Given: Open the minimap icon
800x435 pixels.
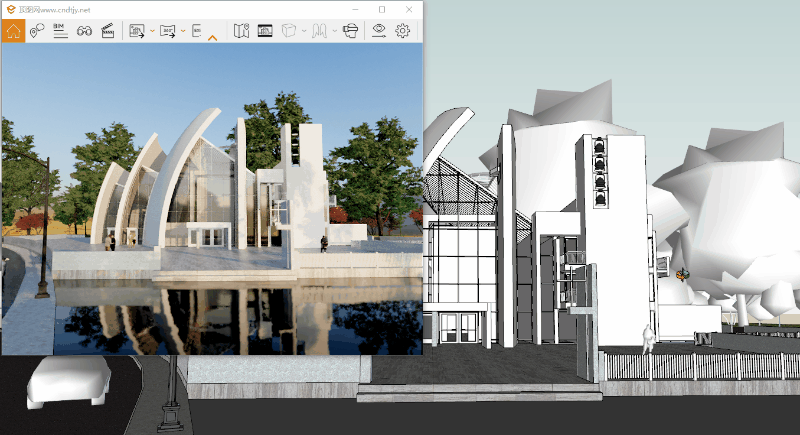Looking at the screenshot, I should (x=241, y=31).
